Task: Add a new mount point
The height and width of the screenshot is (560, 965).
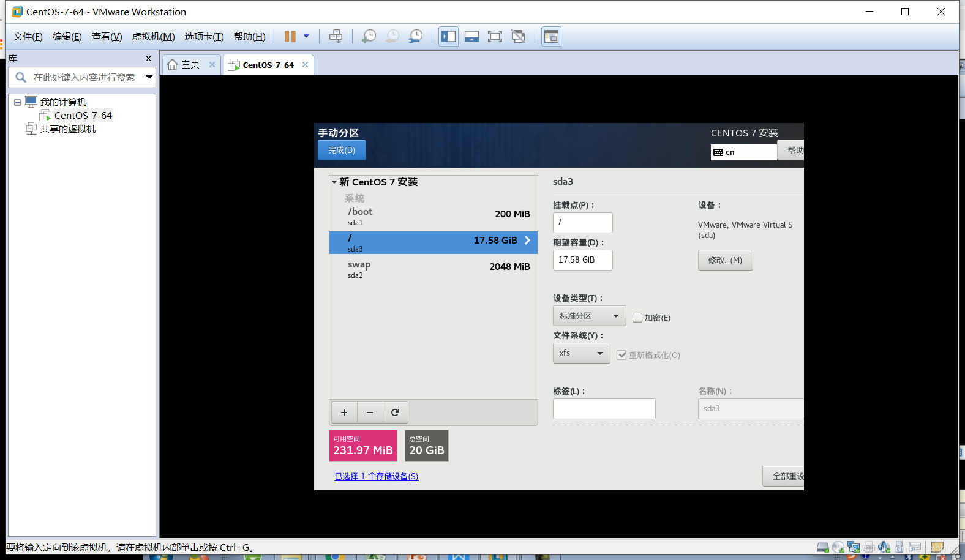Action: (x=344, y=413)
